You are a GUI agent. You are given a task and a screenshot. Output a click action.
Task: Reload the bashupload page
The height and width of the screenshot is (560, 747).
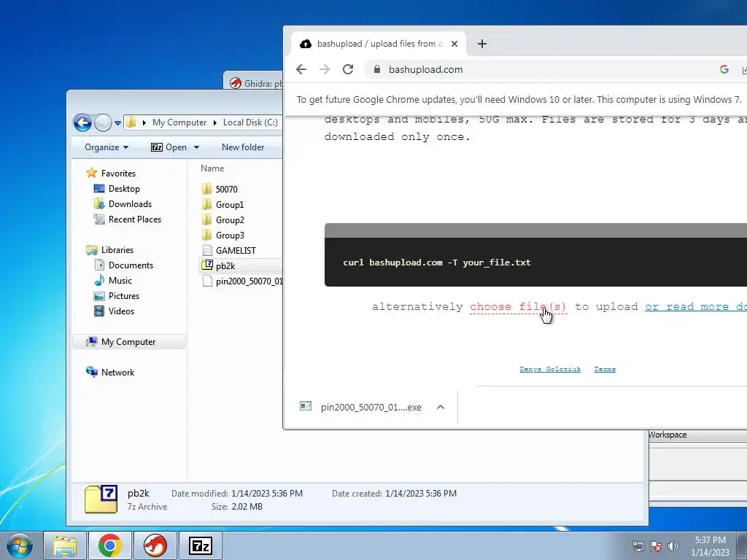(348, 69)
